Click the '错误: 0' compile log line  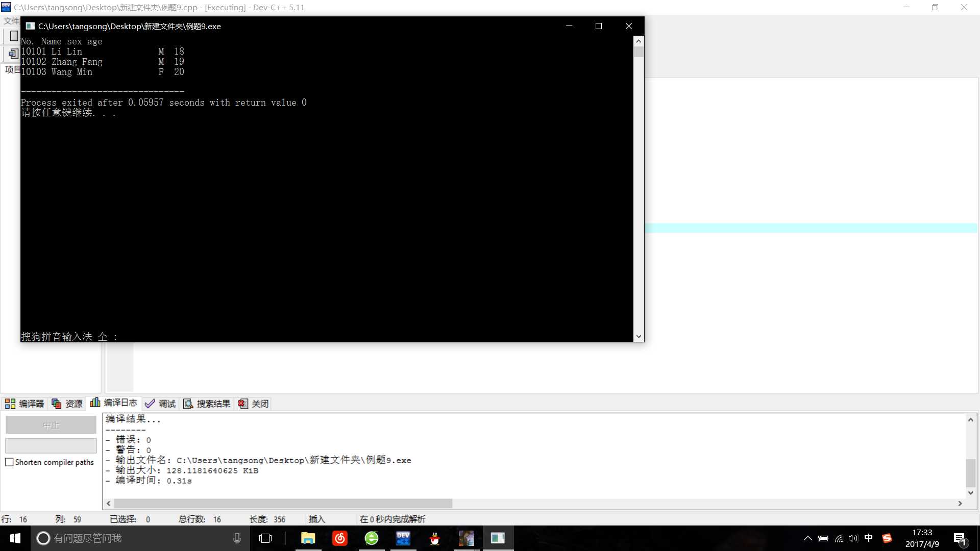point(128,440)
